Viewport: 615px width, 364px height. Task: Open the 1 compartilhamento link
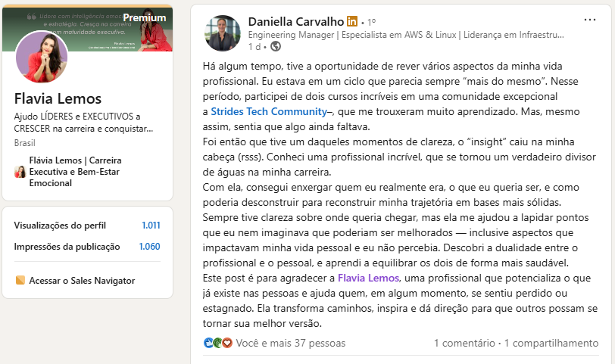(x=551, y=343)
